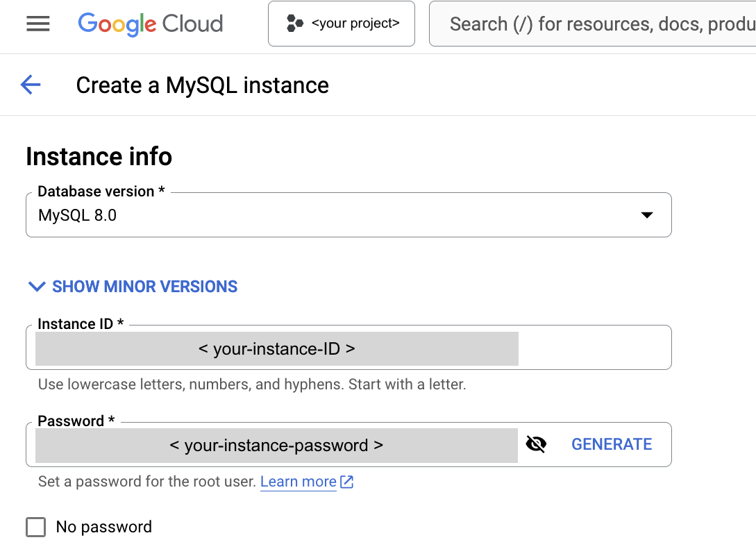Screen dimensions: 756x549
Task: Open the <your project> selector
Action: [x=354, y=24]
